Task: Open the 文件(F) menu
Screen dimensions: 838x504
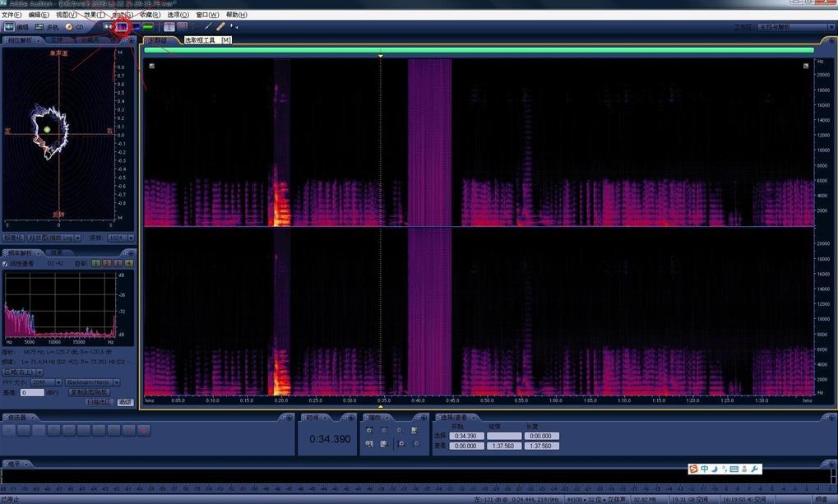Action: (12, 15)
